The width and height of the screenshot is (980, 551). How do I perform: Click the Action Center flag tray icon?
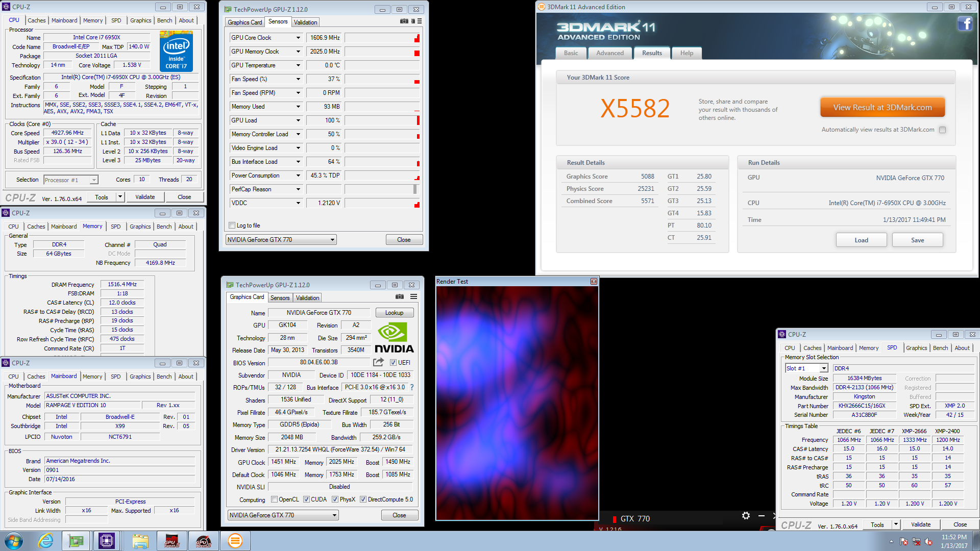904,541
